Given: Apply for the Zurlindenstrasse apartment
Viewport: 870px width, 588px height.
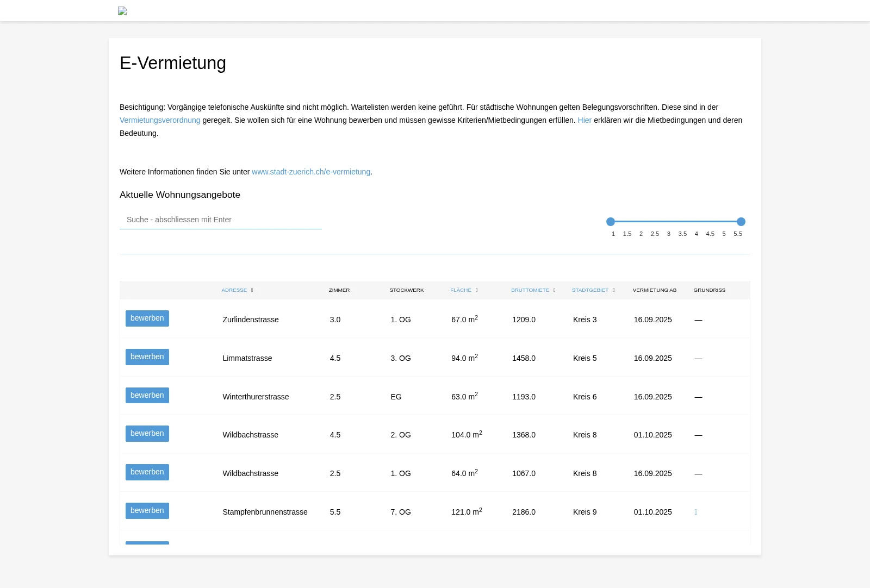Looking at the screenshot, I should coord(147,318).
